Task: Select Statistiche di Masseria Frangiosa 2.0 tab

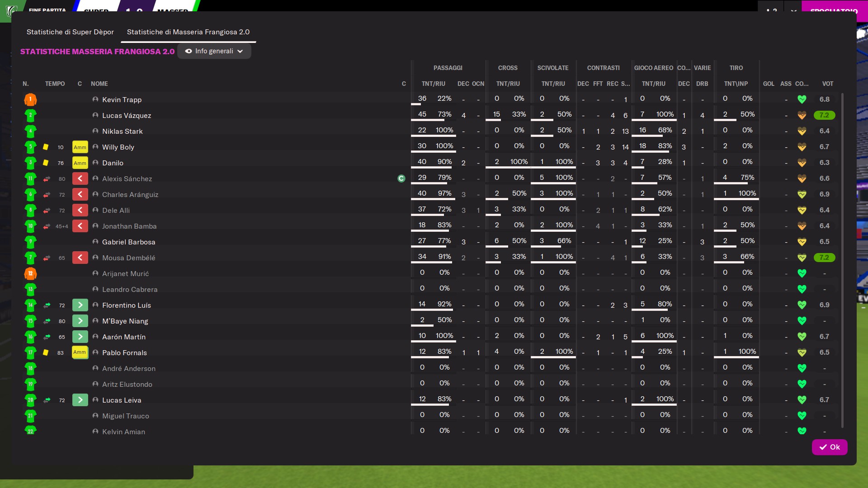Action: click(188, 32)
